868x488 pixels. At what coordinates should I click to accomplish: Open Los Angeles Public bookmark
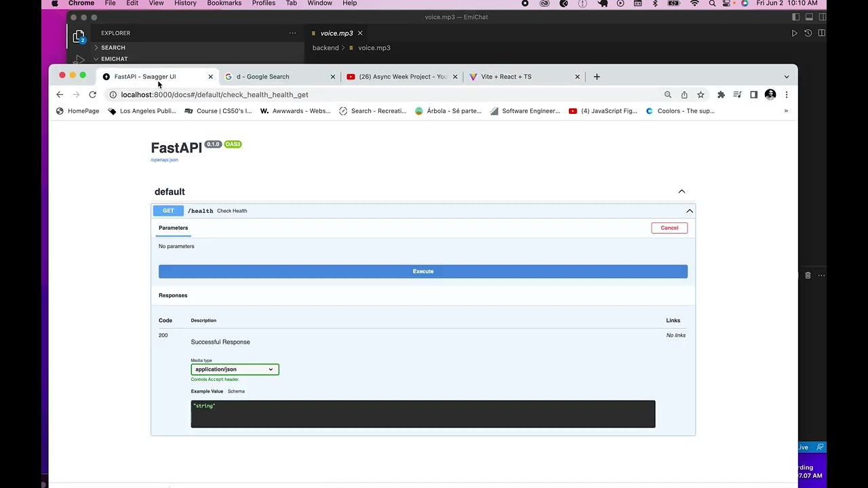(142, 111)
